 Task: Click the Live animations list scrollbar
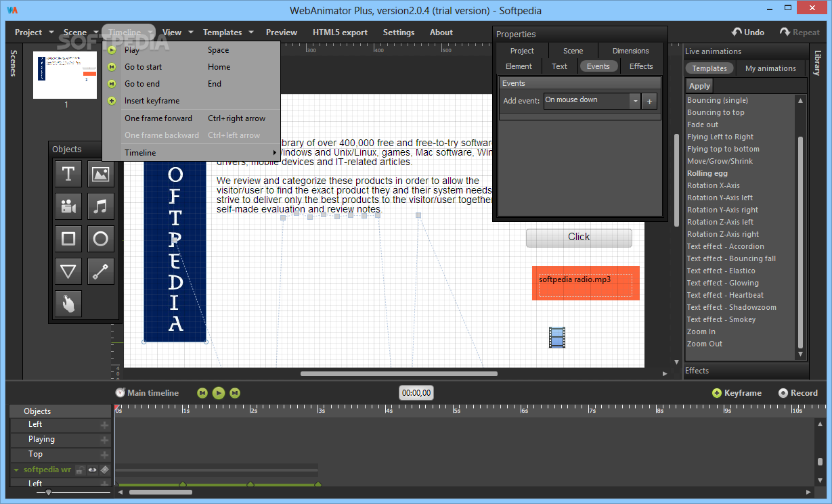[801, 242]
